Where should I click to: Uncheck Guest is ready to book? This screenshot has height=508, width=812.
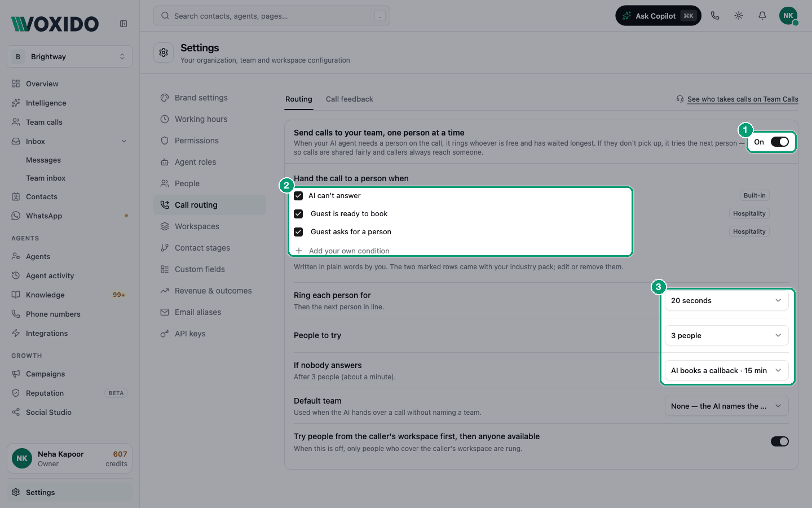(298, 214)
